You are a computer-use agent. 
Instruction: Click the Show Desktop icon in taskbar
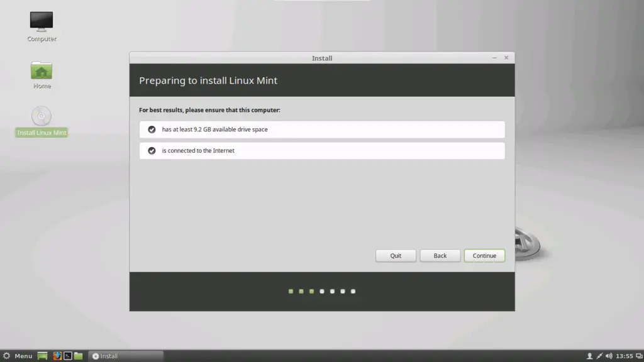[42, 356]
